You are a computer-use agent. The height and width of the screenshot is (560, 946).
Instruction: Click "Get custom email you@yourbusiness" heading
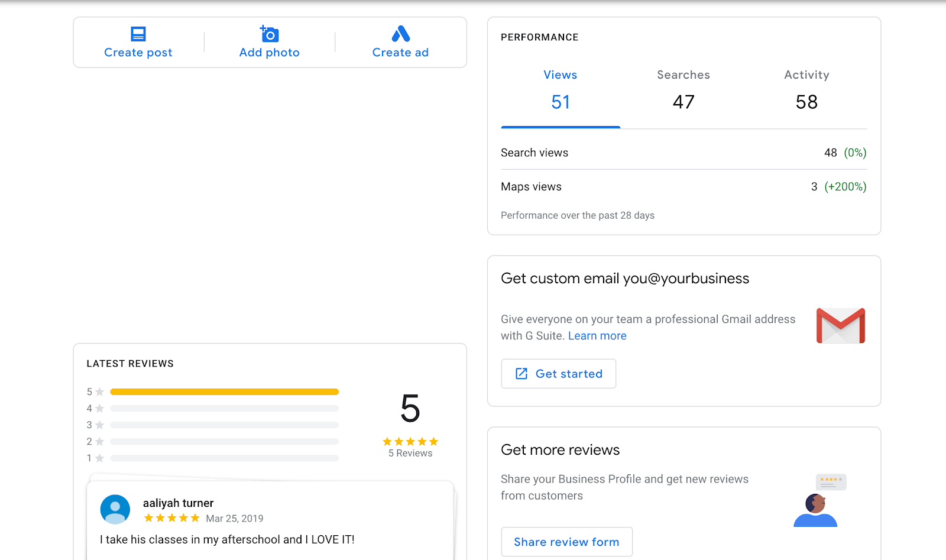(x=625, y=279)
